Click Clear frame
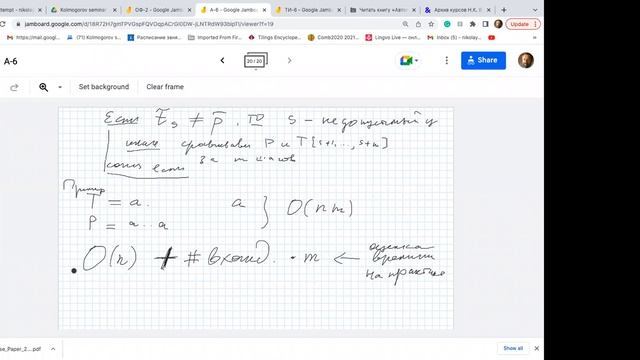Image resolution: width=640 pixels, height=360 pixels. pyautogui.click(x=165, y=87)
